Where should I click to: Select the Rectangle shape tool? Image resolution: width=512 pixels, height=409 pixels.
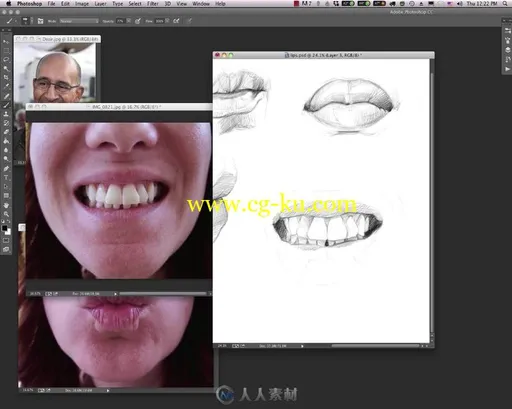6,196
